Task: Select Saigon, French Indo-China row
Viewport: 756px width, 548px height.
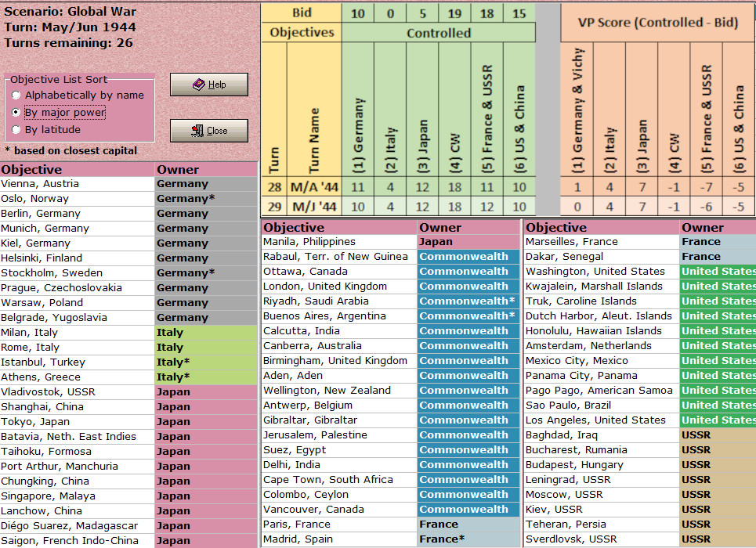Action: point(128,541)
